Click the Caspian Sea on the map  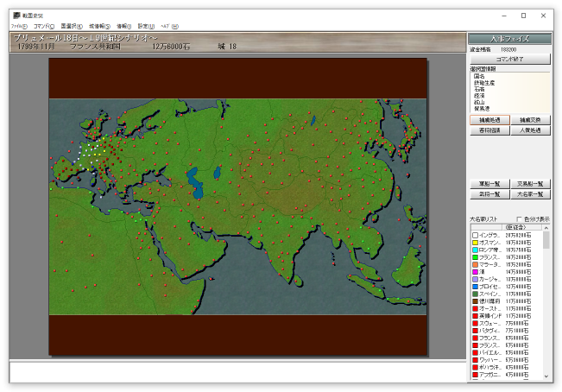click(x=199, y=182)
